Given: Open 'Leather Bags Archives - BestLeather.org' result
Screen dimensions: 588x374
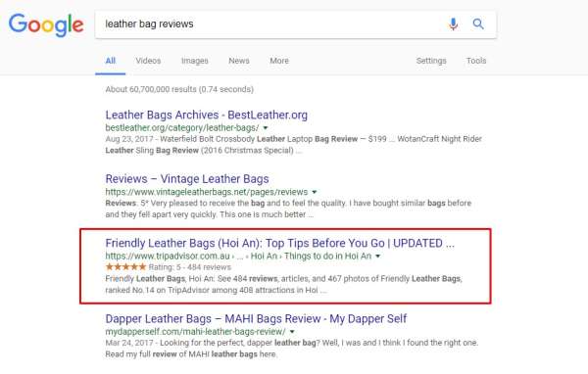Looking at the screenshot, I should coord(206,116).
